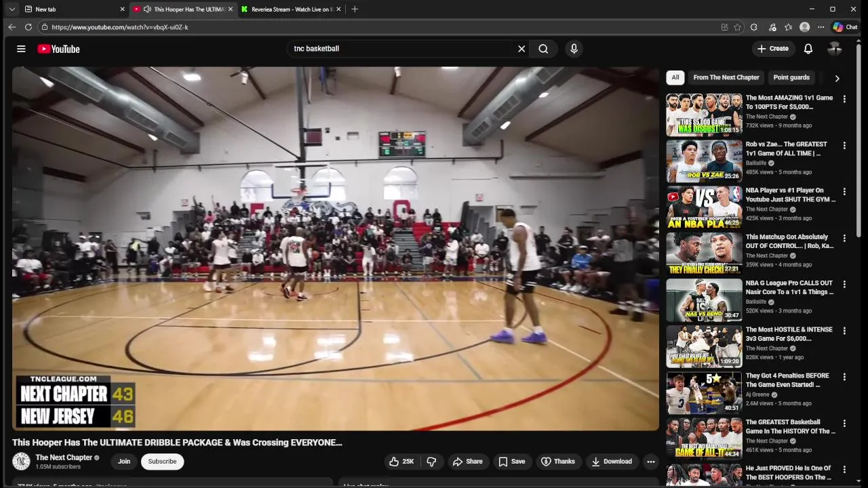Share this video
The height and width of the screenshot is (488, 868).
coord(467,462)
